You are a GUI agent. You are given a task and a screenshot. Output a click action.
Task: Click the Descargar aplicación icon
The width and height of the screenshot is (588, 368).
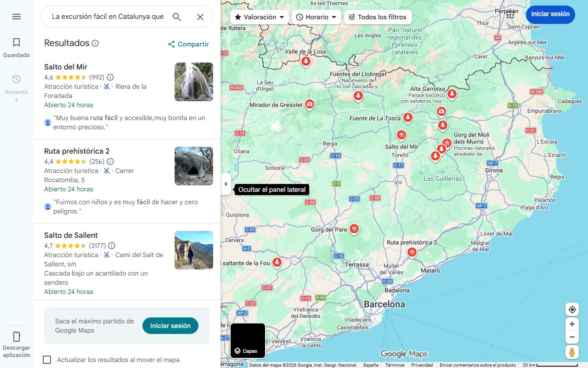click(16, 337)
